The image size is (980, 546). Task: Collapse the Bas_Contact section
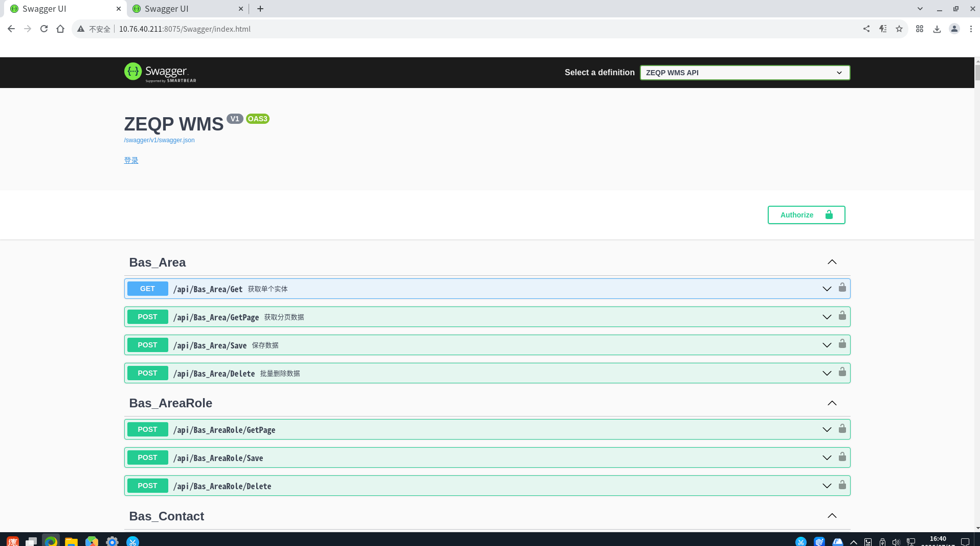click(x=832, y=516)
